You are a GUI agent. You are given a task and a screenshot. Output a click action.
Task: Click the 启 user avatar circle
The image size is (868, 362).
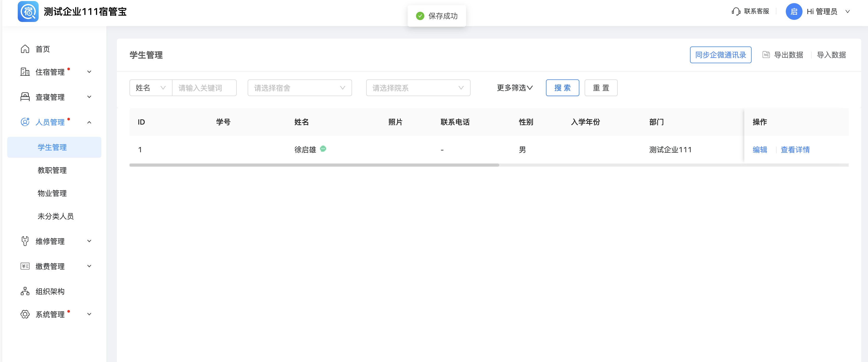(794, 11)
